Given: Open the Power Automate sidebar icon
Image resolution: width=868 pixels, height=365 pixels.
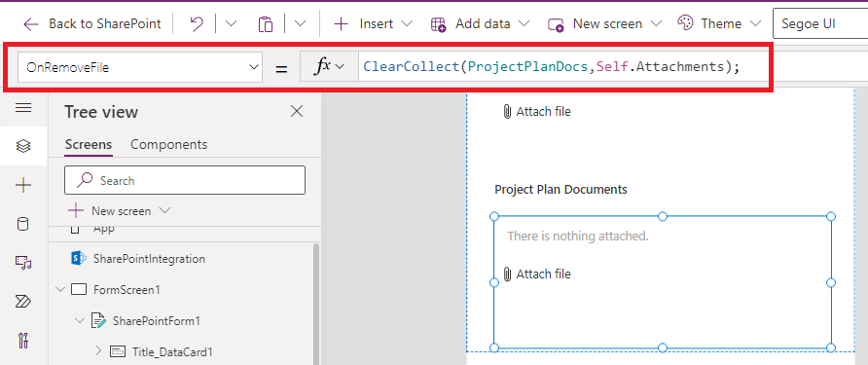Looking at the screenshot, I should pos(23,302).
